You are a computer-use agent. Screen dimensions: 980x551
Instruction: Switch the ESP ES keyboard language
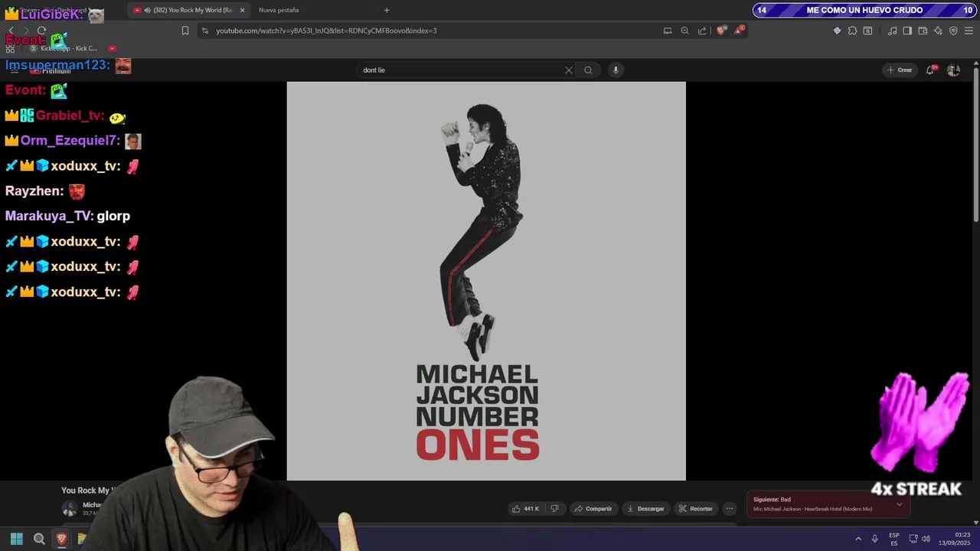pos(894,539)
